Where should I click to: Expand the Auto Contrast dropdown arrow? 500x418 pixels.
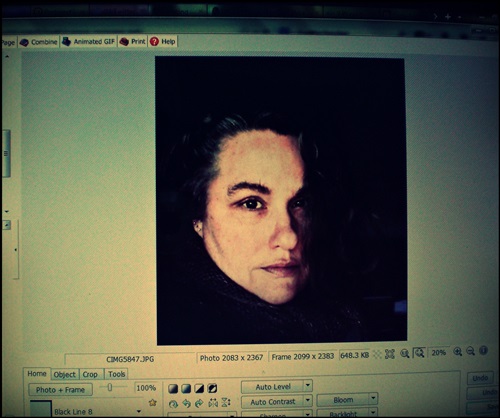pos(308,401)
